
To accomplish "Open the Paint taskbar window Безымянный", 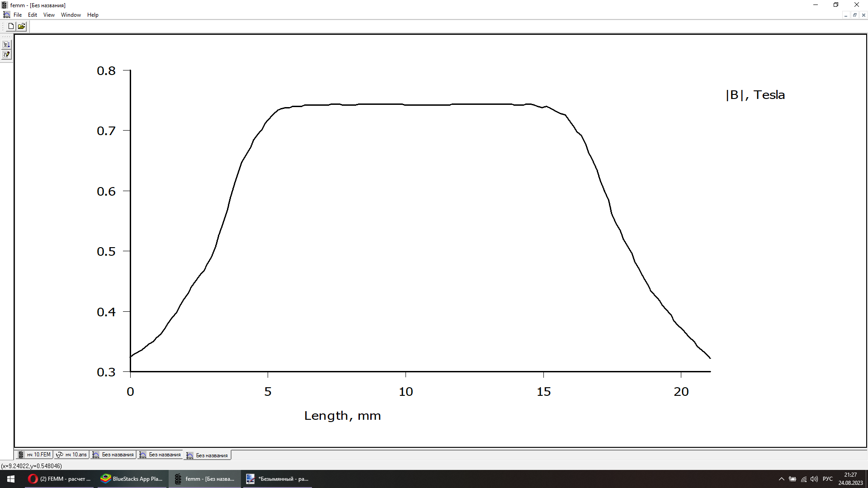I will click(x=277, y=479).
